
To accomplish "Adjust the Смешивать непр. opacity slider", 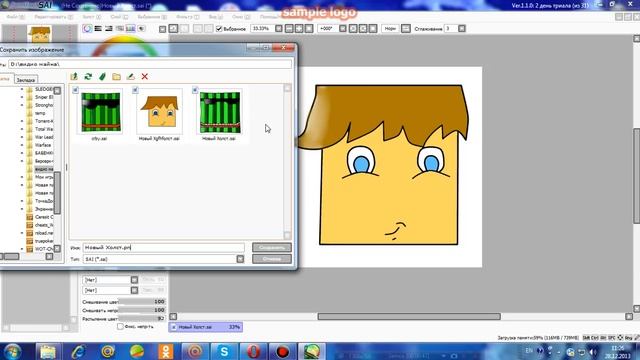I will point(142,310).
